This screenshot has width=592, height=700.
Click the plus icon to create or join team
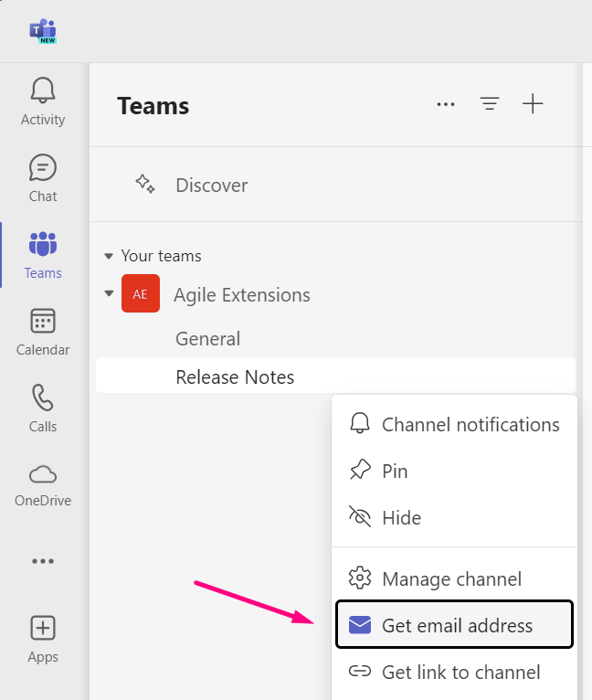(533, 104)
